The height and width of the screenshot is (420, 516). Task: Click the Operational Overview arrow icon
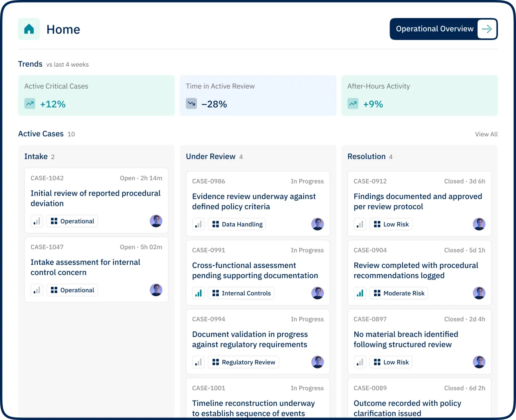tap(487, 29)
